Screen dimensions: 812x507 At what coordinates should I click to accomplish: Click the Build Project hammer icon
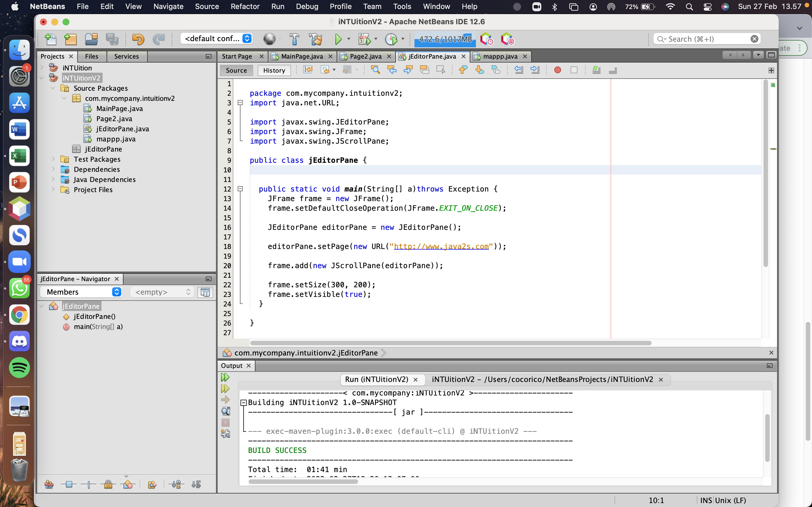tap(294, 39)
